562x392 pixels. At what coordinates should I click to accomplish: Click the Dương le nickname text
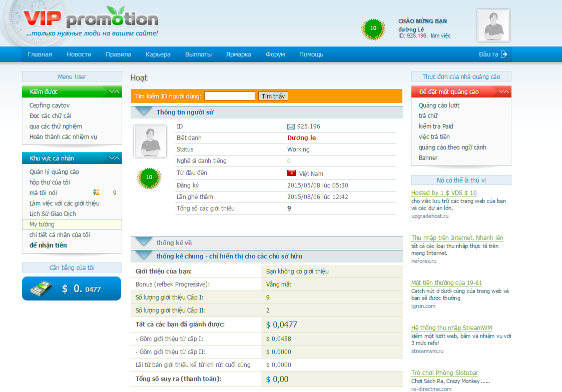[x=301, y=138]
